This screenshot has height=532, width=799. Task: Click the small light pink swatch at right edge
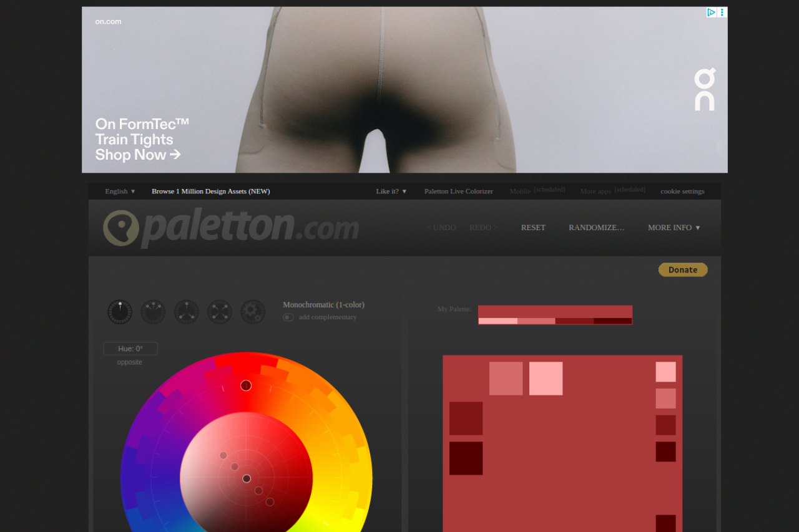click(x=665, y=372)
